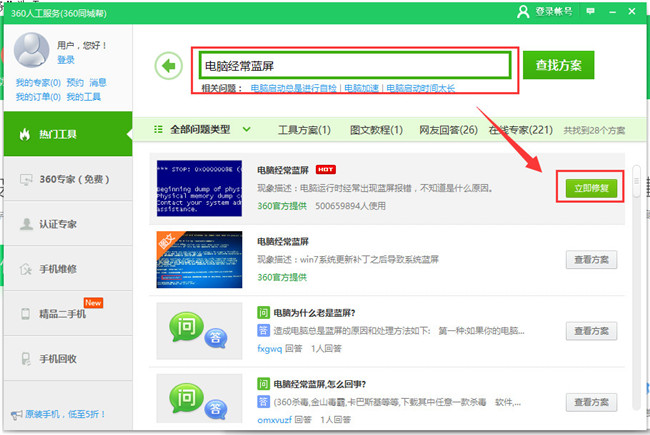The image size is (650, 435).
Task: Click the monitor icon beside 360专家
Action: [26, 180]
